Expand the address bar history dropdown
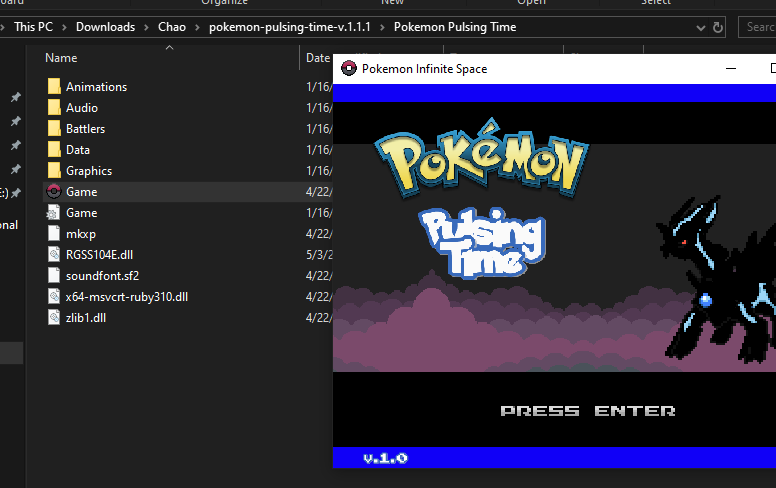 pyautogui.click(x=700, y=28)
